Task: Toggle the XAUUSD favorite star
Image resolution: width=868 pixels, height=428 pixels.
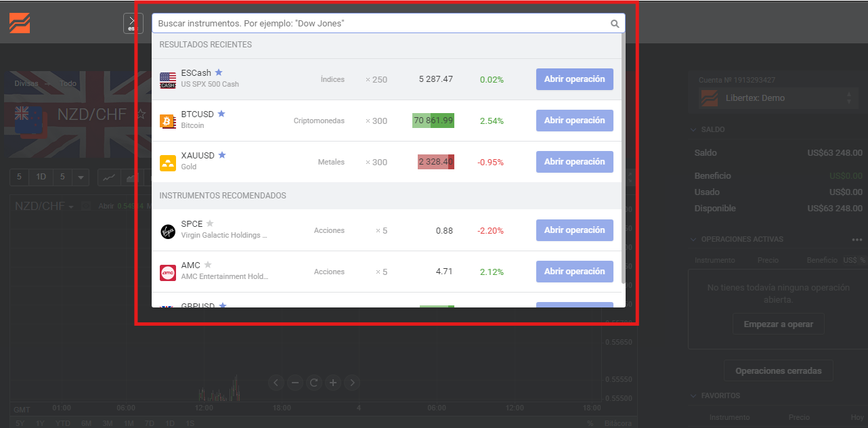Action: (222, 155)
